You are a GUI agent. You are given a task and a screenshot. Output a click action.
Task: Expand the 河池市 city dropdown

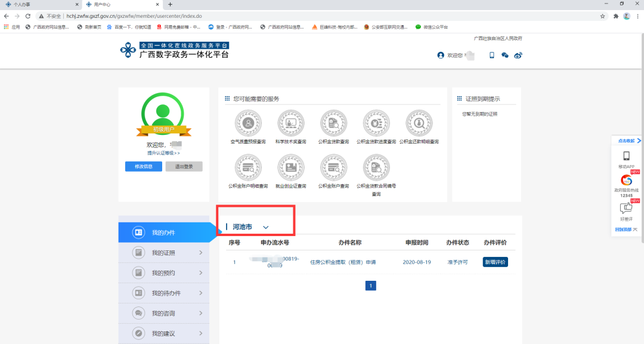266,227
